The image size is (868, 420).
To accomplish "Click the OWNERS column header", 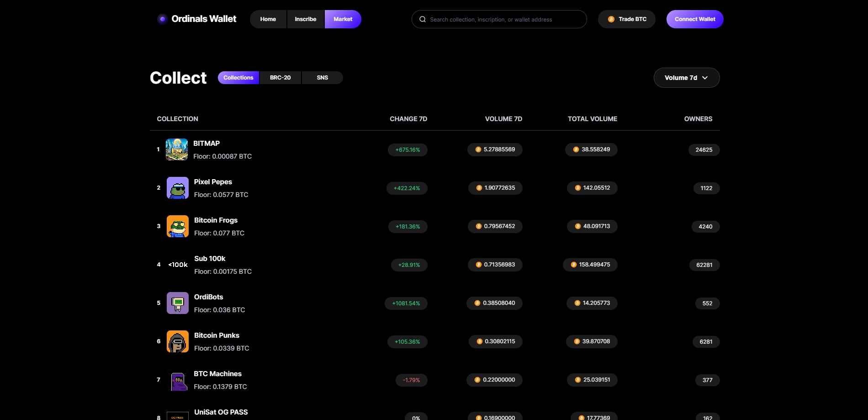I will [698, 119].
